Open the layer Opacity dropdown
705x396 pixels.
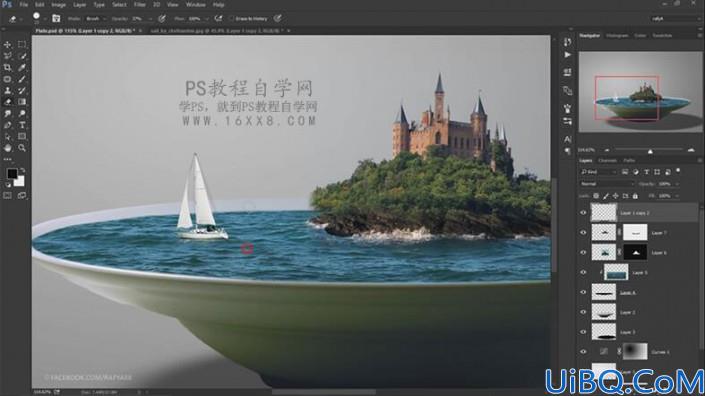tap(676, 184)
